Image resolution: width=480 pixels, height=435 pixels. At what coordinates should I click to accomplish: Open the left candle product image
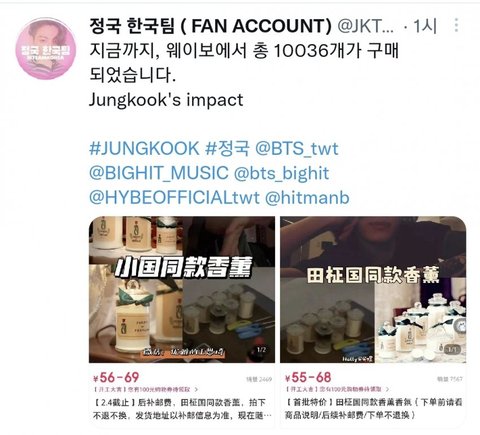[182, 289]
